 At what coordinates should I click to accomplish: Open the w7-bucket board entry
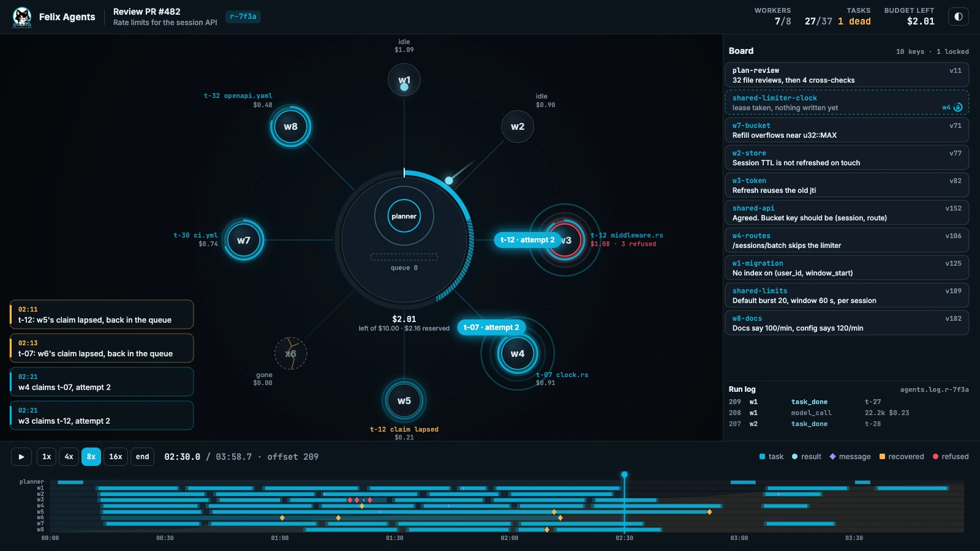pos(846,130)
